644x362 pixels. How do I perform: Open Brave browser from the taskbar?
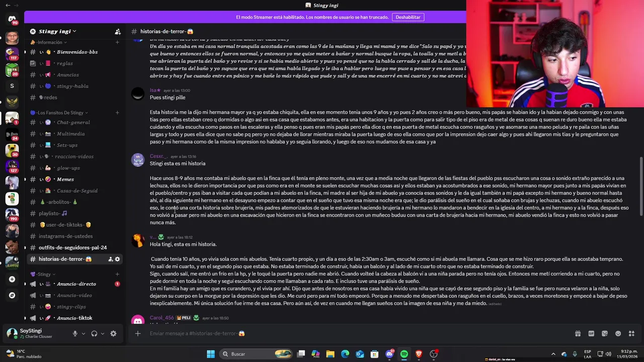[x=419, y=354]
